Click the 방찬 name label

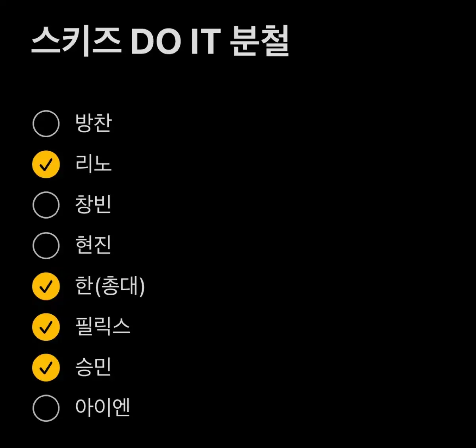point(93,123)
